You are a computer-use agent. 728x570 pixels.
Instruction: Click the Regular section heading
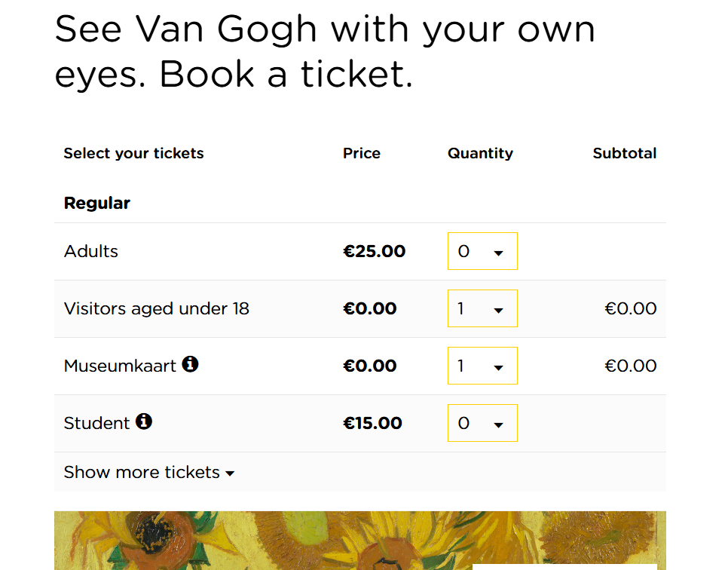point(97,203)
